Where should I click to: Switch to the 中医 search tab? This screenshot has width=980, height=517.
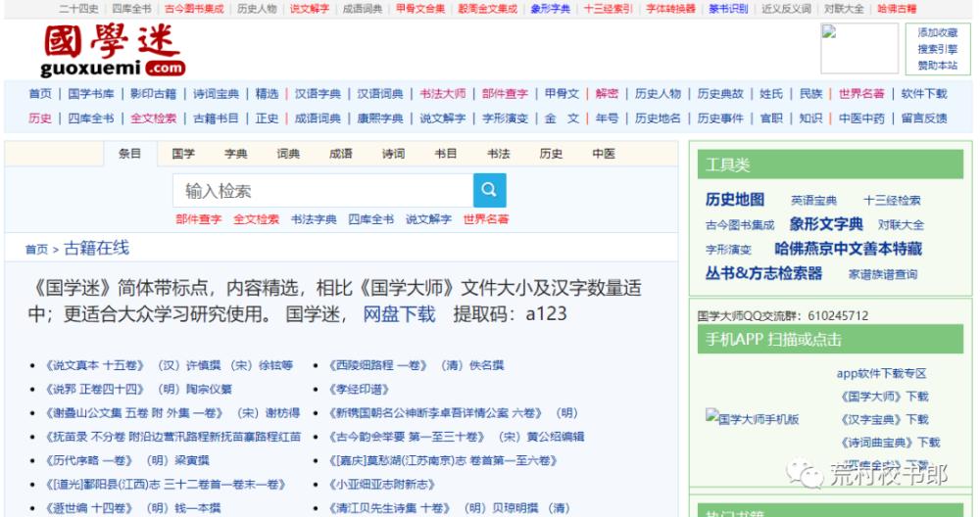coord(604,154)
